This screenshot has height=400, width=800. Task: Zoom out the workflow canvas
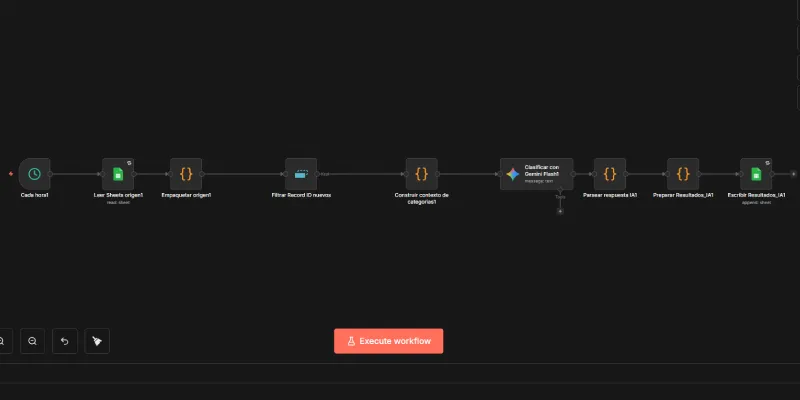coord(32,341)
